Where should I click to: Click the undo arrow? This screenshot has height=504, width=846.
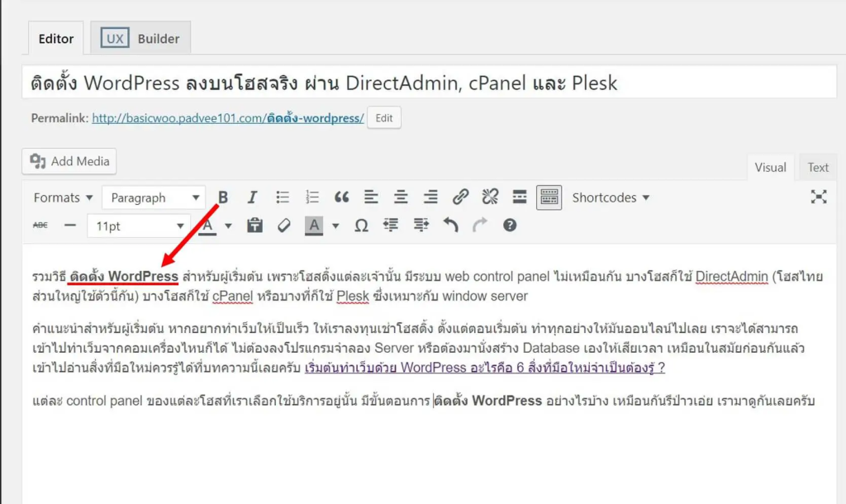pyautogui.click(x=450, y=226)
